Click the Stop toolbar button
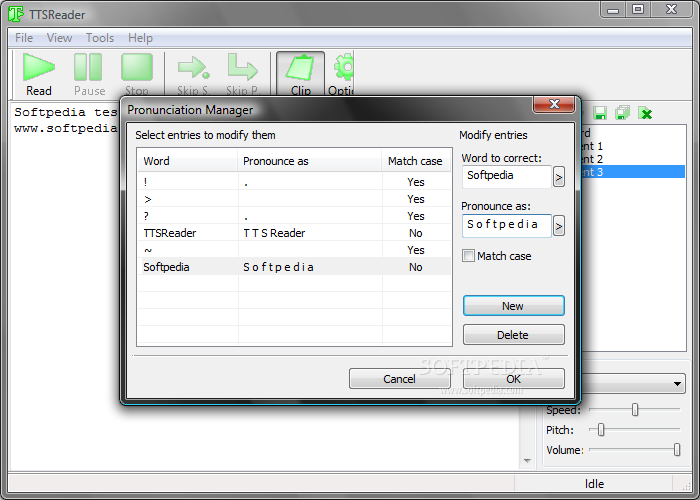This screenshot has height=500, width=700. 137,75
